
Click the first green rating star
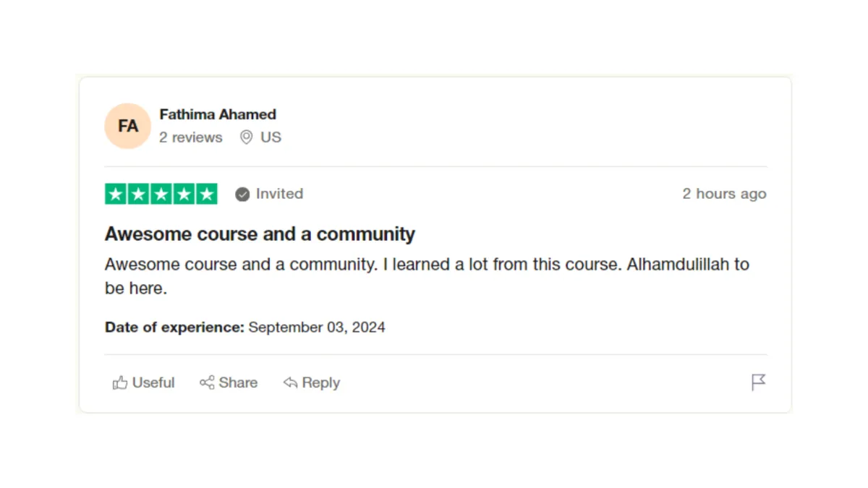[x=116, y=194]
